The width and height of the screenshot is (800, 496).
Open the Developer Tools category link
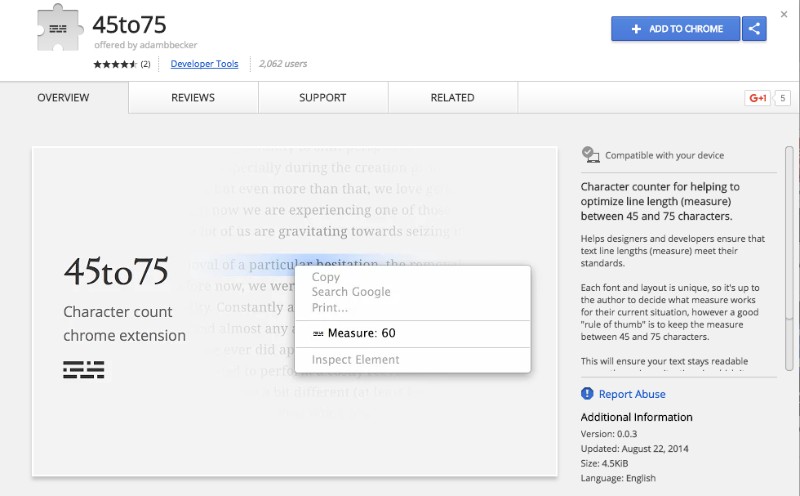[204, 64]
